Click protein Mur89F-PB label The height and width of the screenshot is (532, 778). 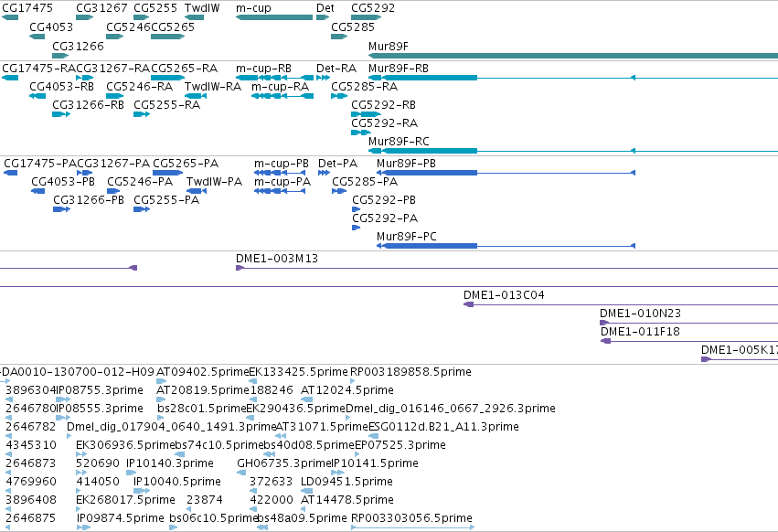406,164
